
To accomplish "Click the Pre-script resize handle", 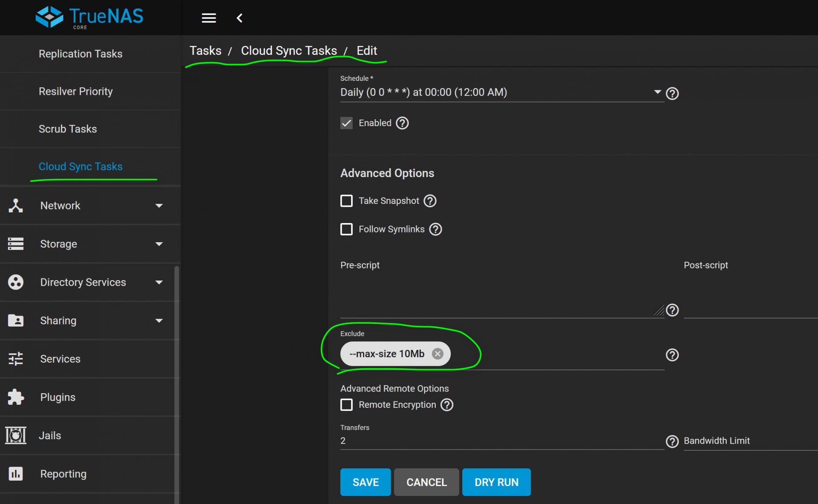I will 659,310.
